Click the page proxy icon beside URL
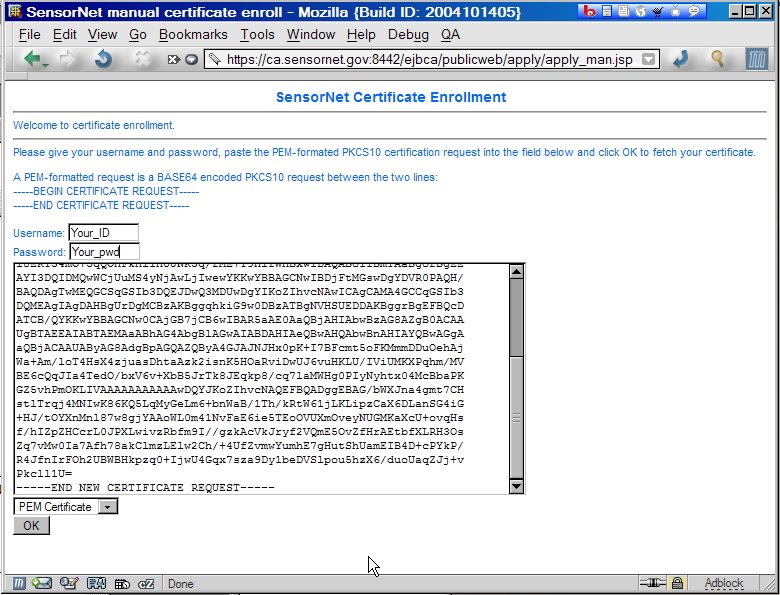This screenshot has height=595, width=780. pos(214,59)
